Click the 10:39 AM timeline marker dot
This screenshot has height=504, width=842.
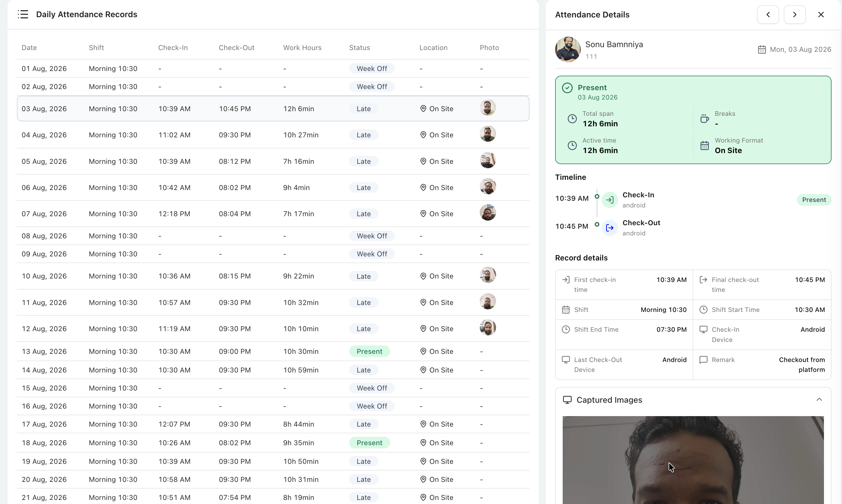[x=597, y=196]
